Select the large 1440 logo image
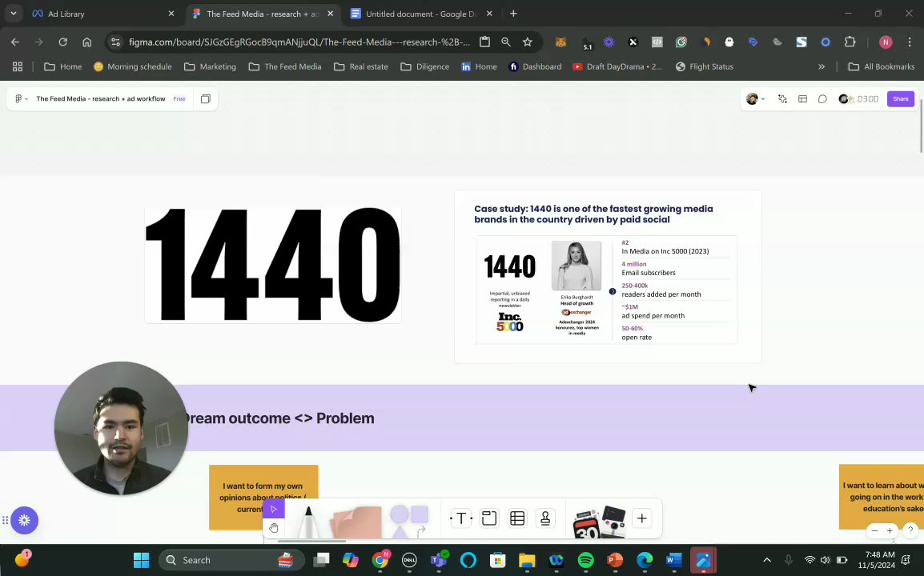 tap(273, 265)
